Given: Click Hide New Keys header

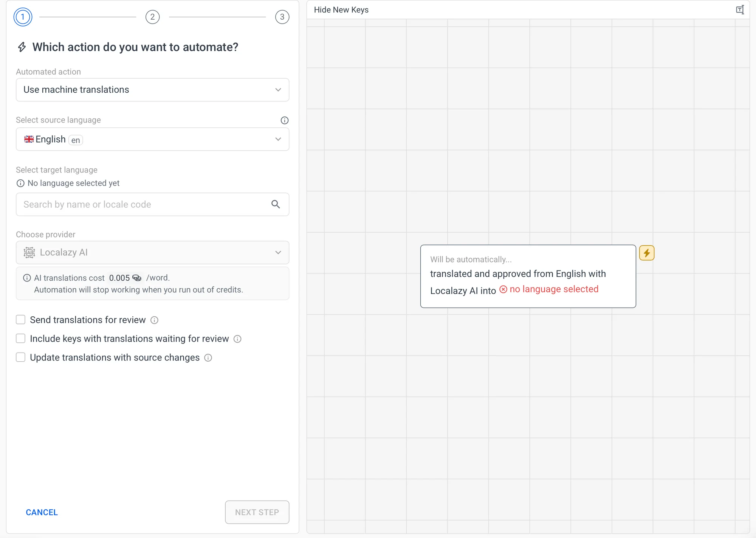Looking at the screenshot, I should click(341, 10).
